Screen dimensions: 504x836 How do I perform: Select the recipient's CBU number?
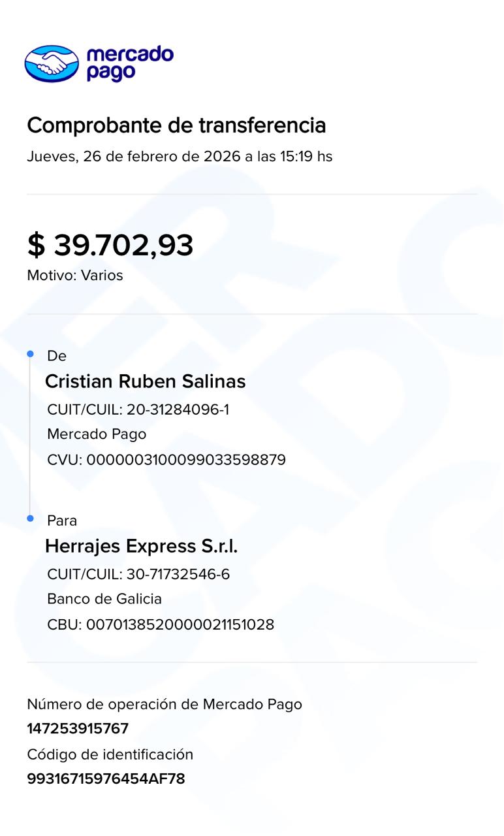click(180, 624)
